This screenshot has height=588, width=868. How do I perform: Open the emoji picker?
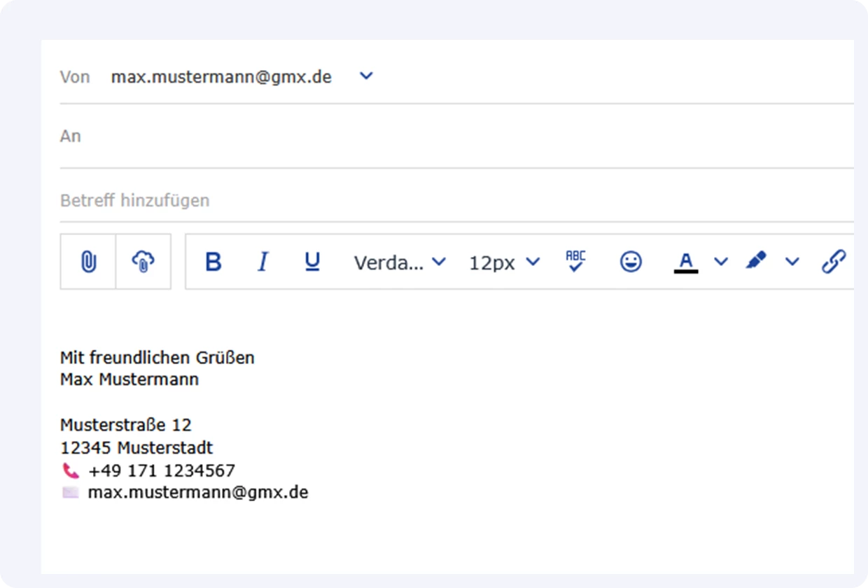pos(630,261)
